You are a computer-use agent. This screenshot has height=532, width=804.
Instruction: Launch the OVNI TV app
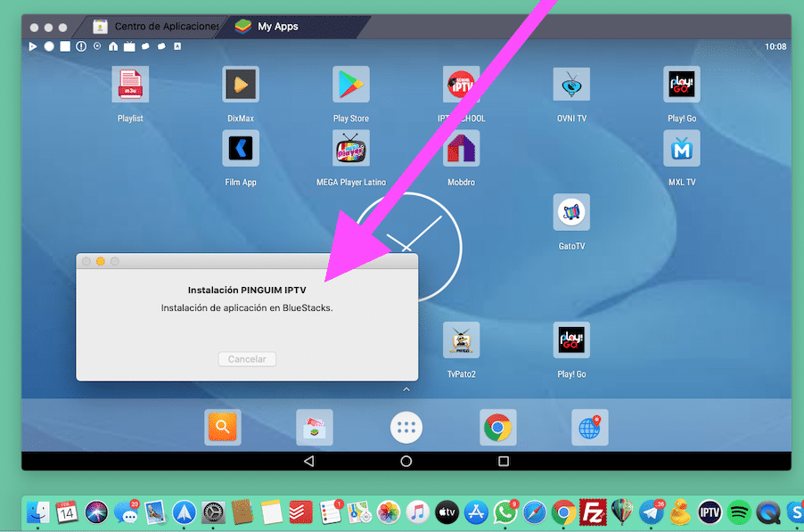571,86
